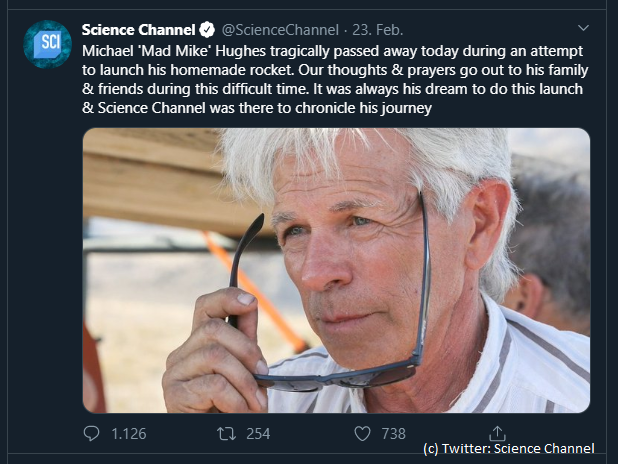Click the retweet arrows icon

(227, 434)
